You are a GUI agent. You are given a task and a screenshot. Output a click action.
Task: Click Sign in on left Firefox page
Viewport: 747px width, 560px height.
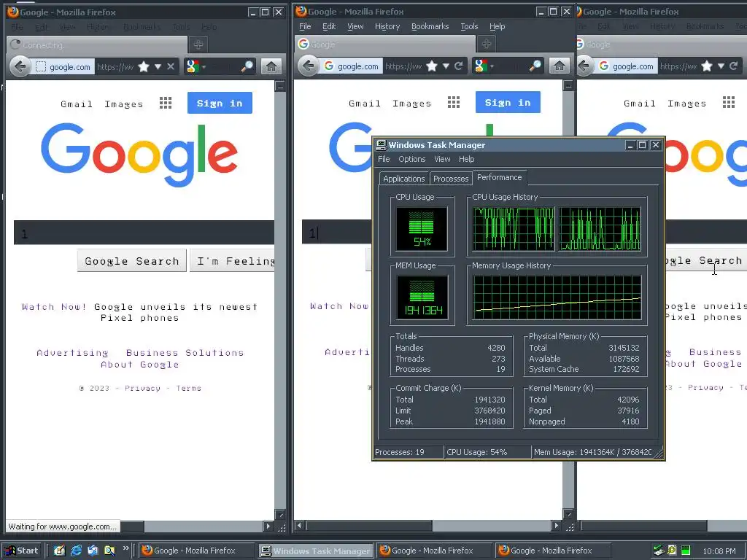click(x=220, y=103)
